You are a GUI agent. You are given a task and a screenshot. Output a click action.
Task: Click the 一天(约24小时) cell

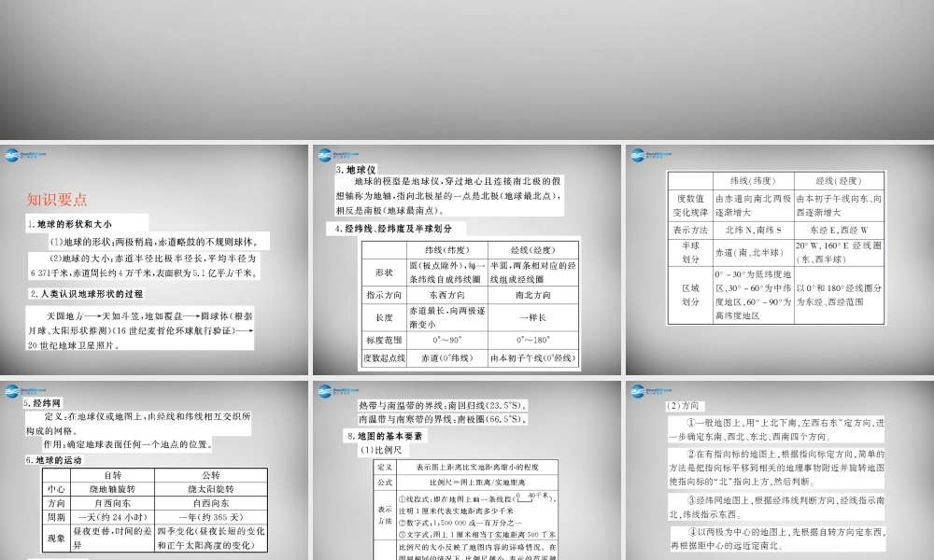click(113, 517)
